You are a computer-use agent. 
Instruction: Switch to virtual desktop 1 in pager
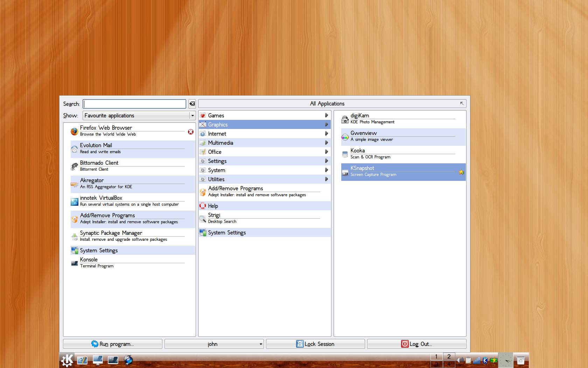436,357
